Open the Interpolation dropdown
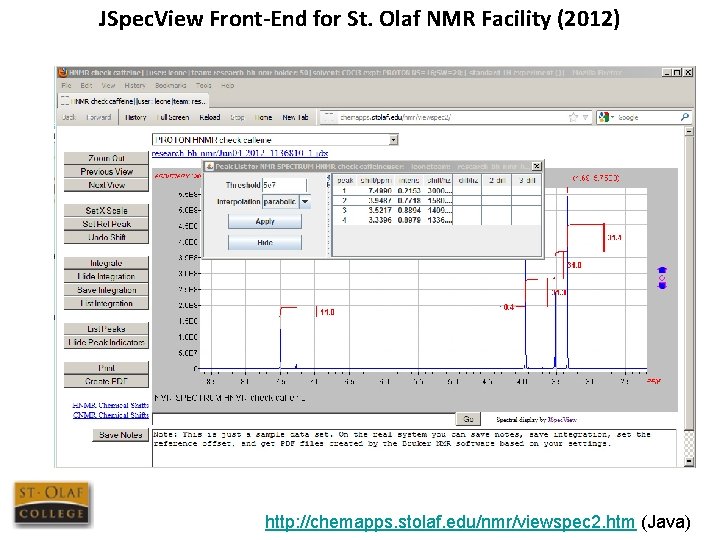720x540 pixels. click(305, 202)
